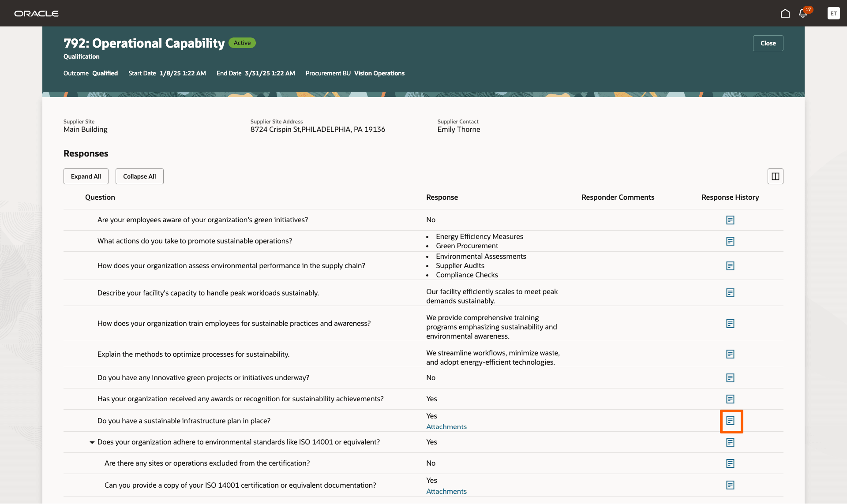
Task: Open Attachments for the infrastructure plan response
Action: 446,427
